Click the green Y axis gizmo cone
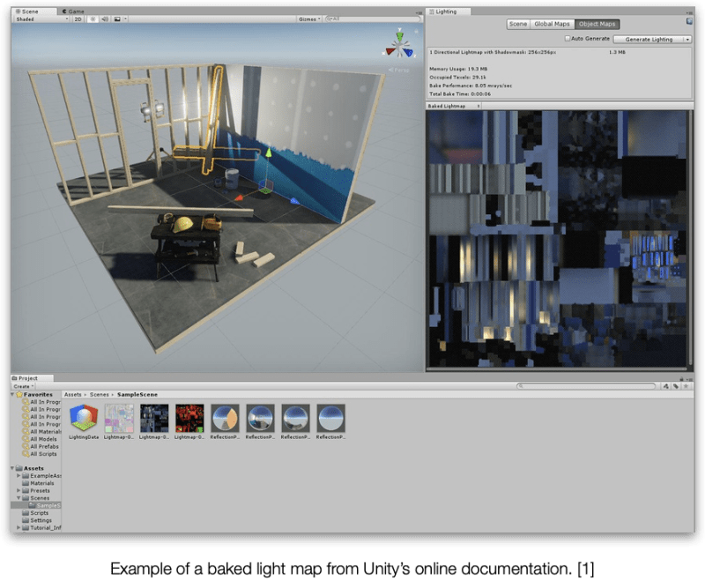Screen dimensions: 705x588 point(399,35)
